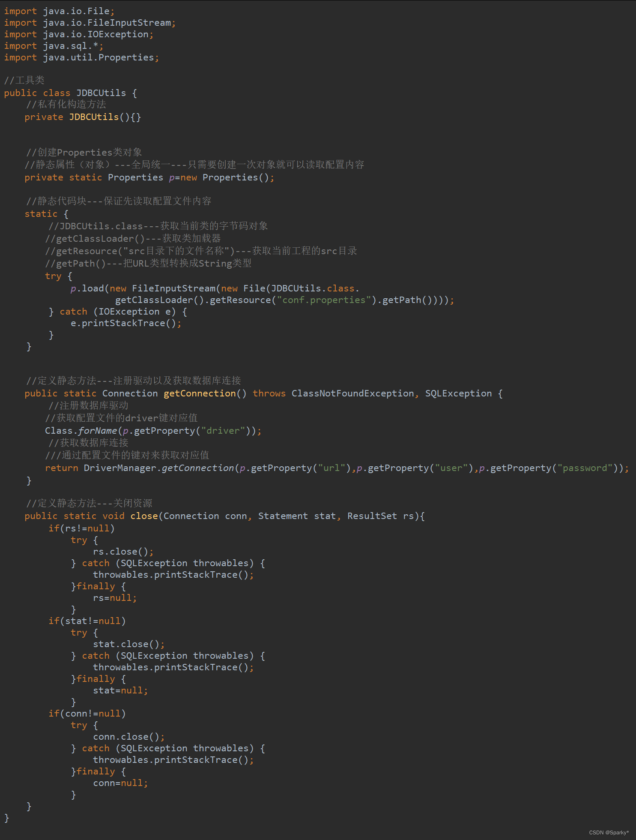The width and height of the screenshot is (636, 840).
Task: Click the 'import java.io.File;' line
Action: (59, 11)
